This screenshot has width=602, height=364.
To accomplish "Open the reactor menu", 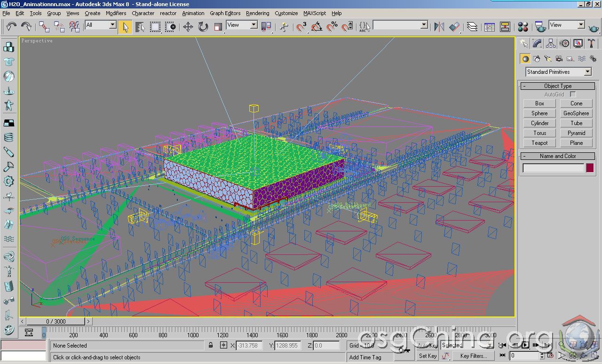I will 168,13.
